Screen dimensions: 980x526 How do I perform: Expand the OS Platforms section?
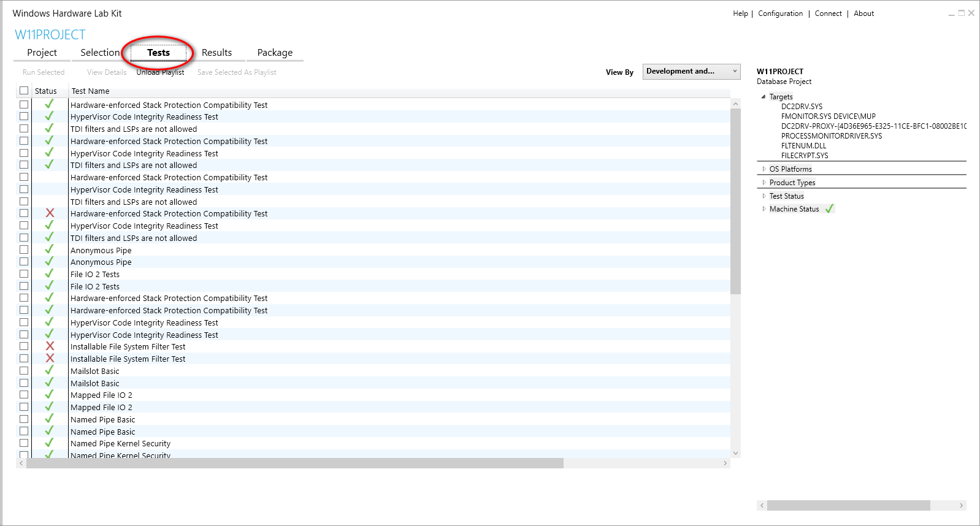tap(764, 169)
